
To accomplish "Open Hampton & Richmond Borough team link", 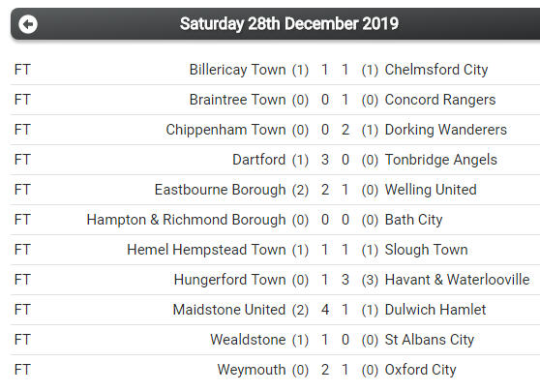I will pyautogui.click(x=187, y=220).
